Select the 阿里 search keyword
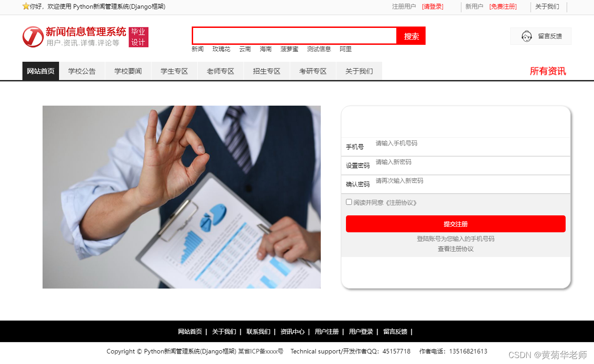This screenshot has height=364, width=594. tap(346, 49)
